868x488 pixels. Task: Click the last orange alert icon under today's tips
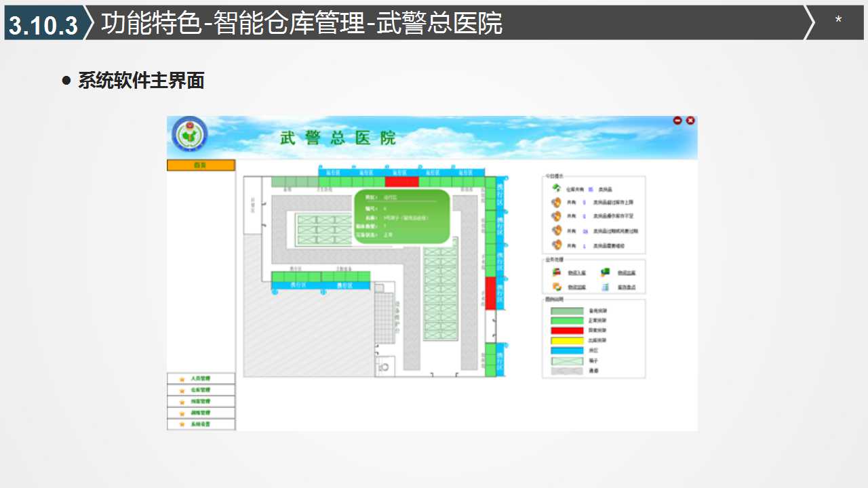click(556, 245)
